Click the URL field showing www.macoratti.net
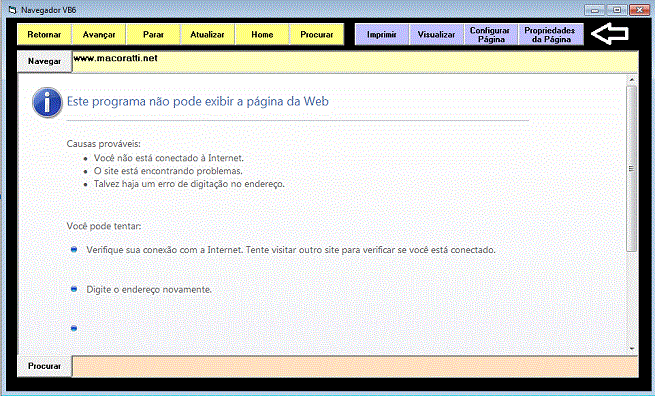This screenshot has height=396, width=655. click(x=355, y=61)
